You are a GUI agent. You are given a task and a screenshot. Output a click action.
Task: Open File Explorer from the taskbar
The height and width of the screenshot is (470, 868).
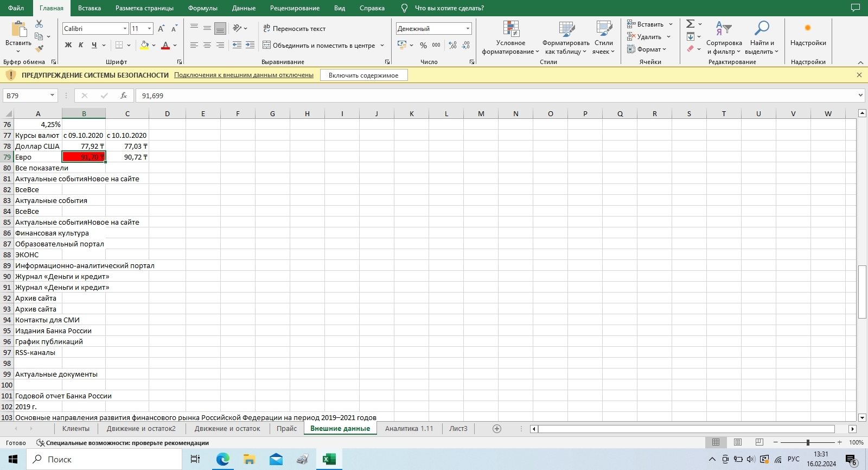pyautogui.click(x=250, y=459)
